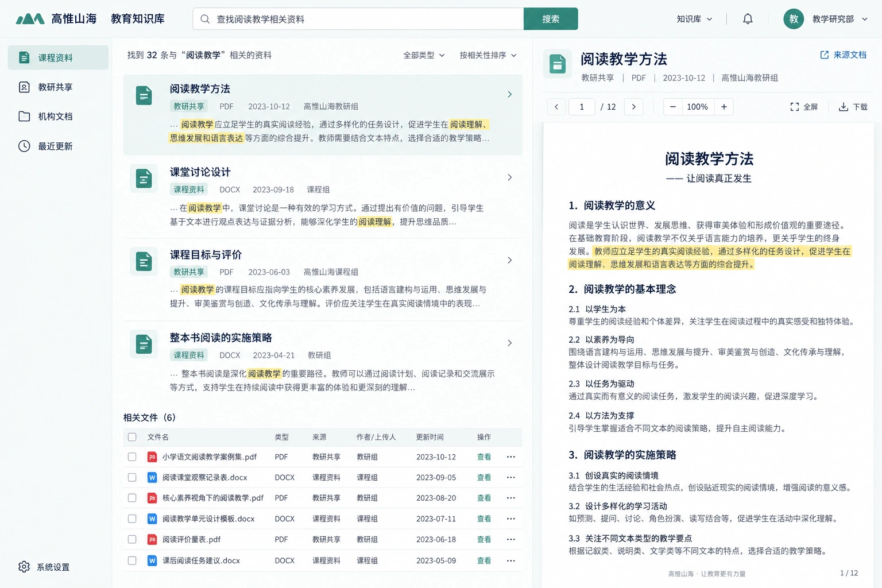The width and height of the screenshot is (882, 588).
Task: Click the 全屏 fullscreen icon
Action: [x=795, y=107]
